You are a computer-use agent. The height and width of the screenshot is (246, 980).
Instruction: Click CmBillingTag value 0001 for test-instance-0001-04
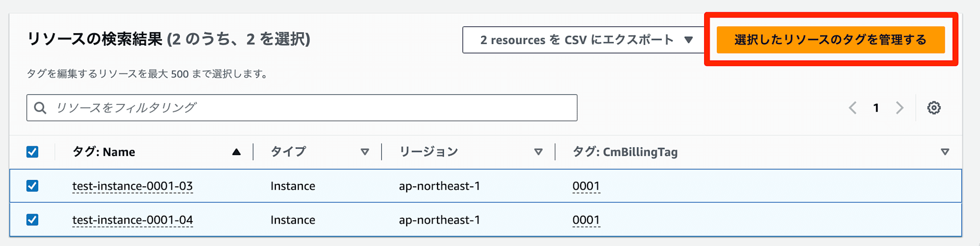tap(586, 220)
